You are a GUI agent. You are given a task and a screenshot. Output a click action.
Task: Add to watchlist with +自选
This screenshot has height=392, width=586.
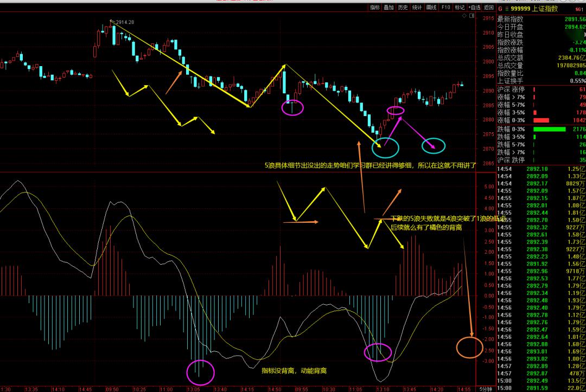475,8
